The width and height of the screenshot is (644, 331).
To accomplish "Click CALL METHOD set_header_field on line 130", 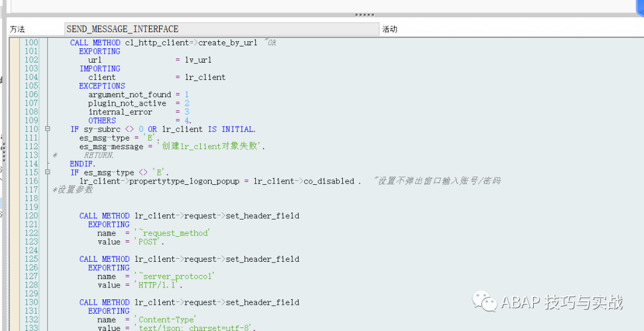I will click(x=190, y=302).
